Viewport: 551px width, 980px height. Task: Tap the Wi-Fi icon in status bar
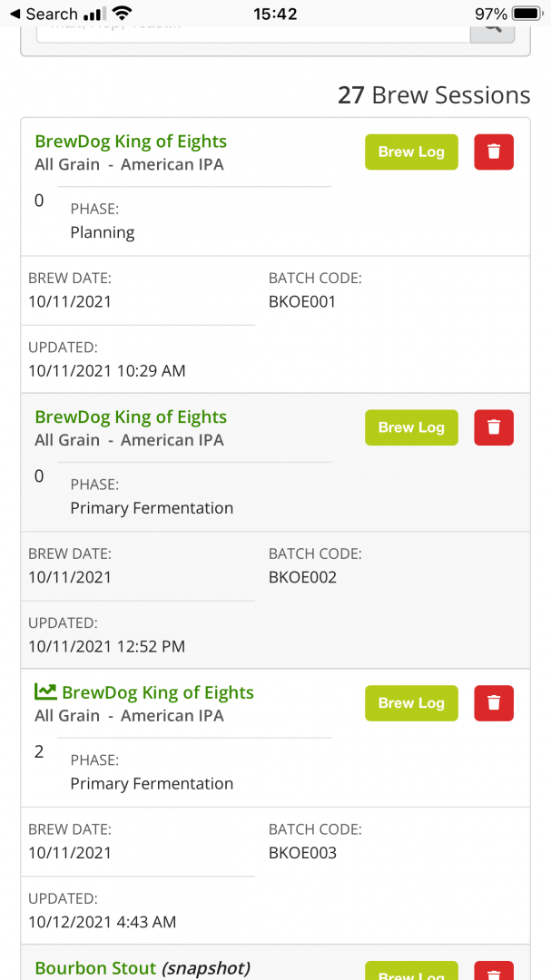click(123, 14)
